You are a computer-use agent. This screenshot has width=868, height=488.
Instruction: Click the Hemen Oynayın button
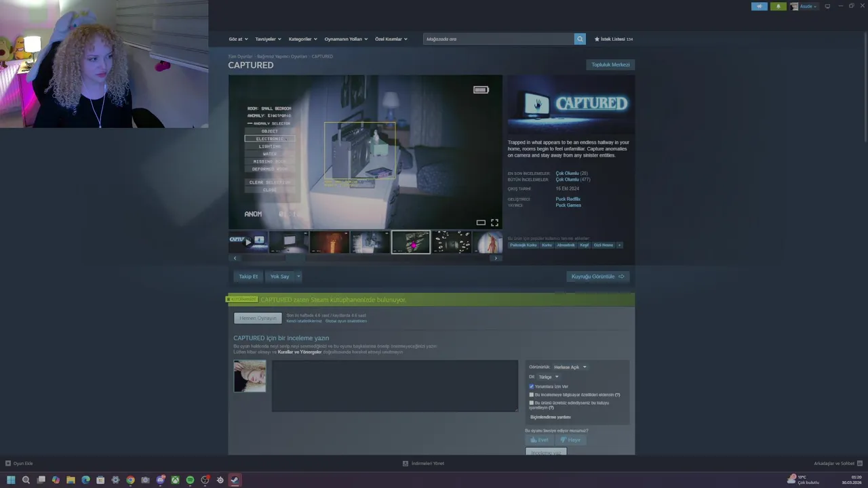[258, 318]
